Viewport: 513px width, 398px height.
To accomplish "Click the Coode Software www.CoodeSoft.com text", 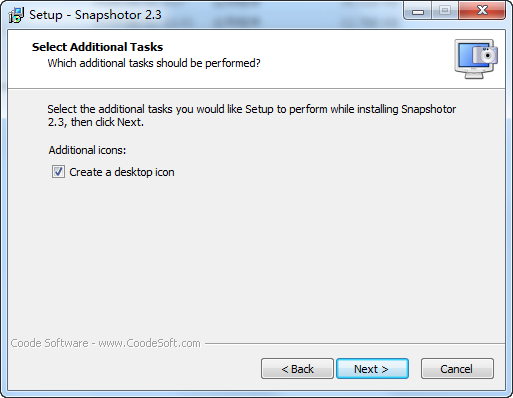I will click(106, 343).
